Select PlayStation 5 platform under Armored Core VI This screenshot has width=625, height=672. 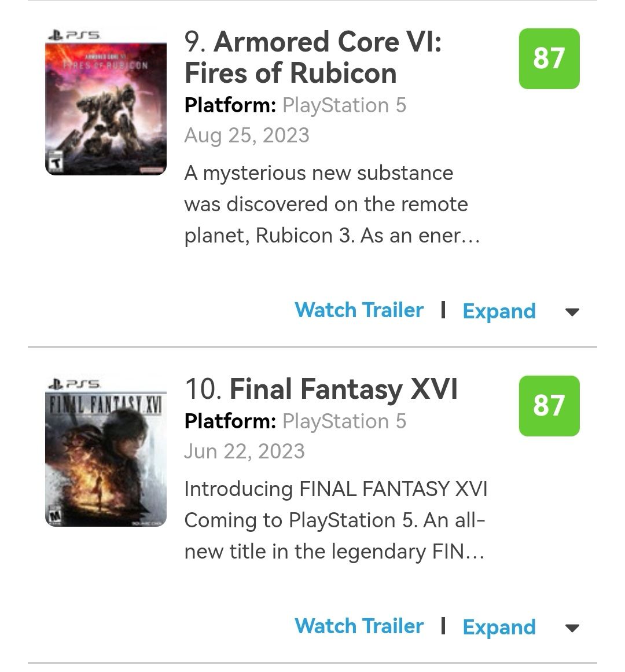click(344, 105)
